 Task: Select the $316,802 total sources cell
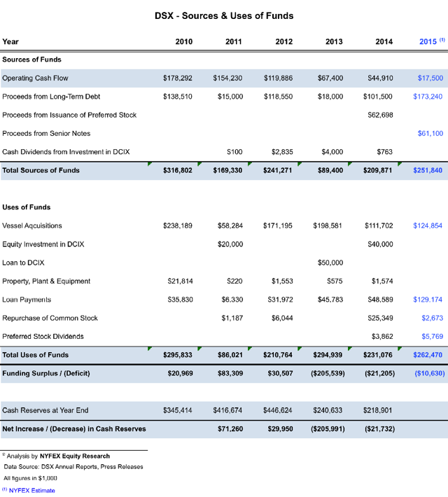click(178, 170)
